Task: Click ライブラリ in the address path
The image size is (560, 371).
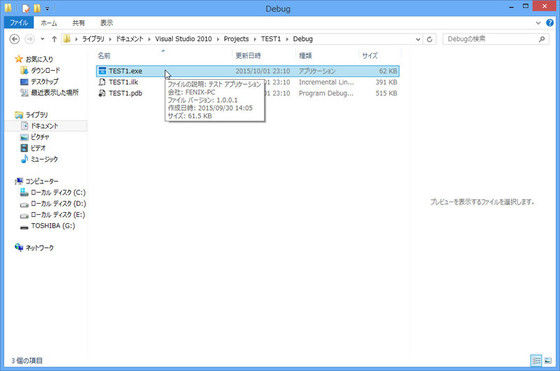Action: pyautogui.click(x=93, y=39)
